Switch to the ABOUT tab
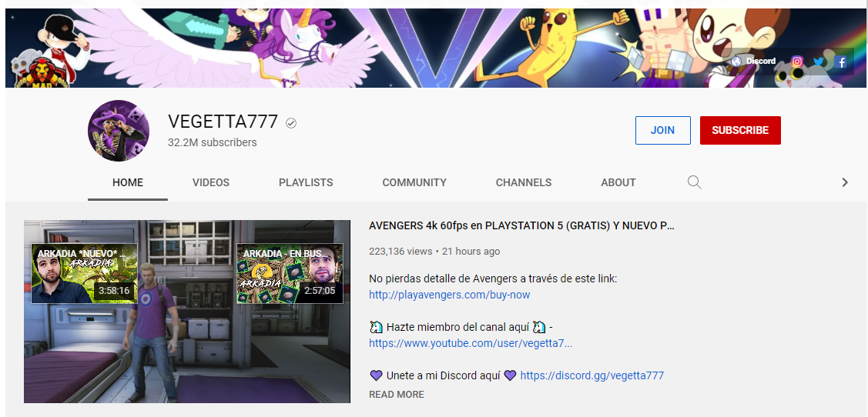This screenshot has height=417, width=868. 618,182
